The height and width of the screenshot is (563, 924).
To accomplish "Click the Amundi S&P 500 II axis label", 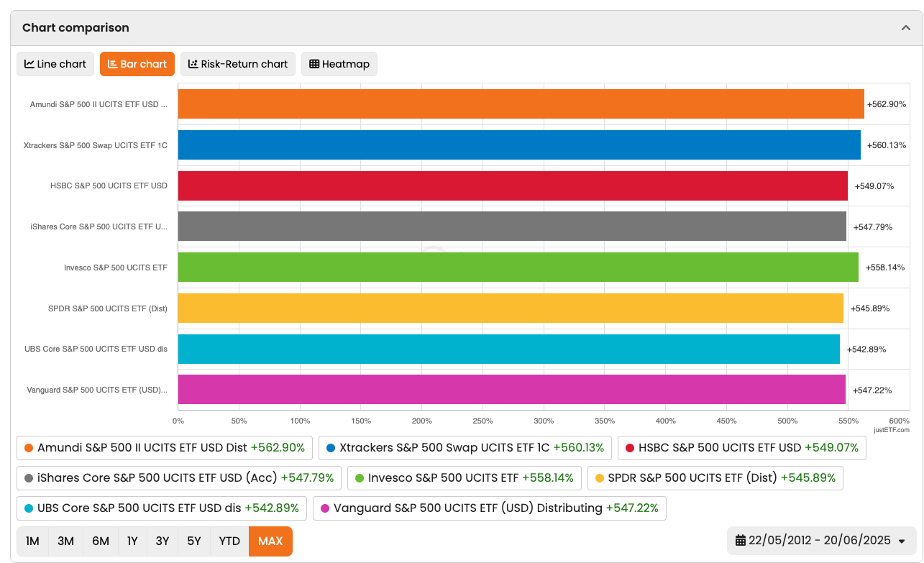I will [99, 104].
